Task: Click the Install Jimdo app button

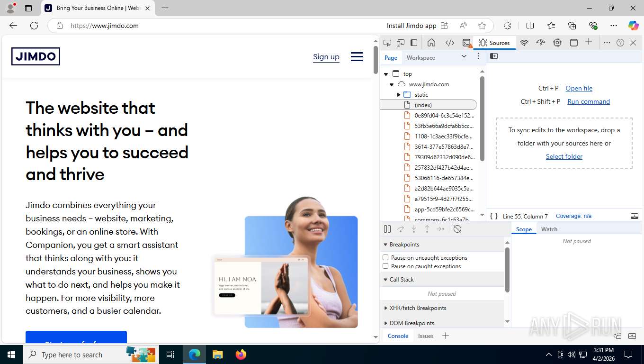Action: coord(417,26)
